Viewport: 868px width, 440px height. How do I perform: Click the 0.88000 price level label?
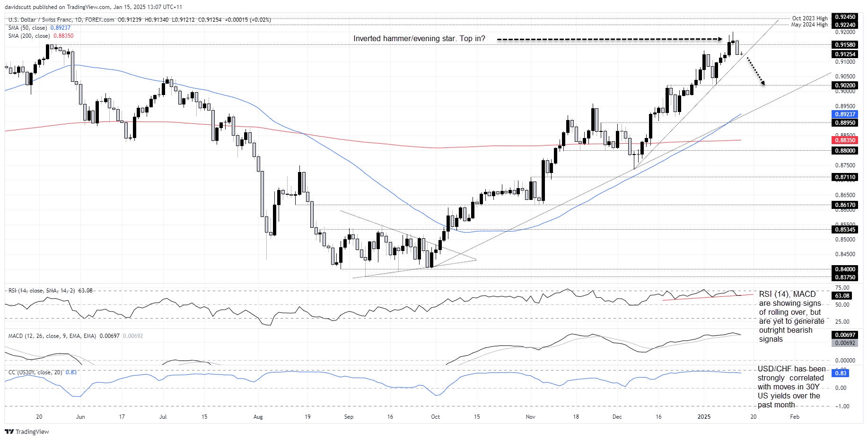[845, 151]
